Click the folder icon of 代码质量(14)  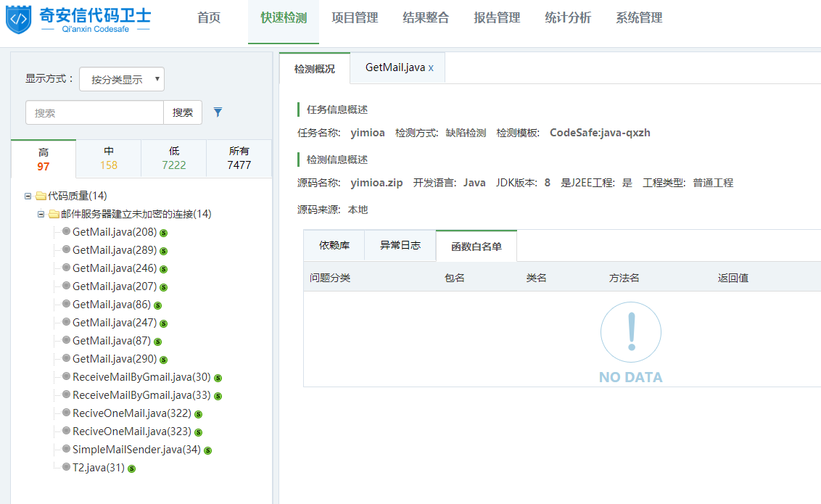click(x=41, y=196)
